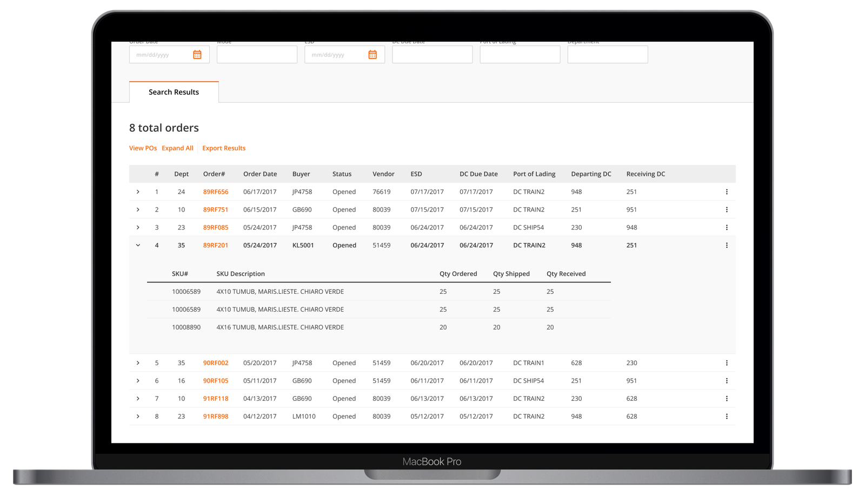The image size is (865, 504).
Task: Click the Qty Shipped sub-table header
Action: coord(511,274)
